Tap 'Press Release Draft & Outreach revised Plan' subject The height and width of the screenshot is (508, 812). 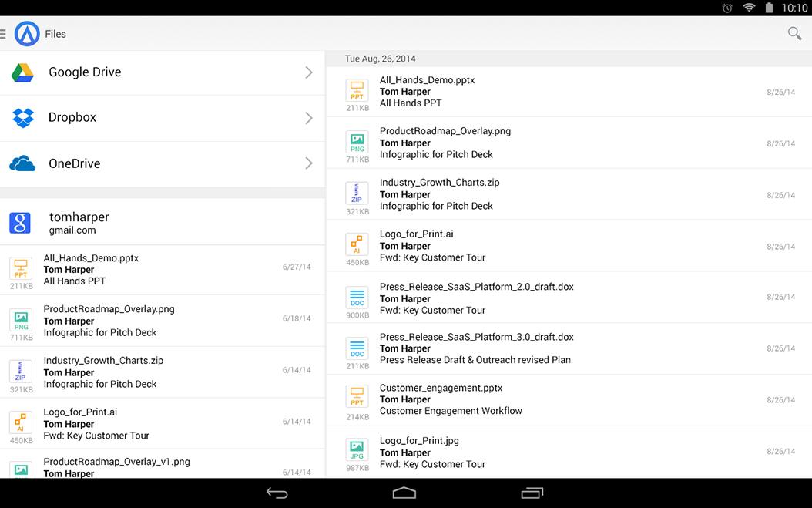click(x=475, y=360)
